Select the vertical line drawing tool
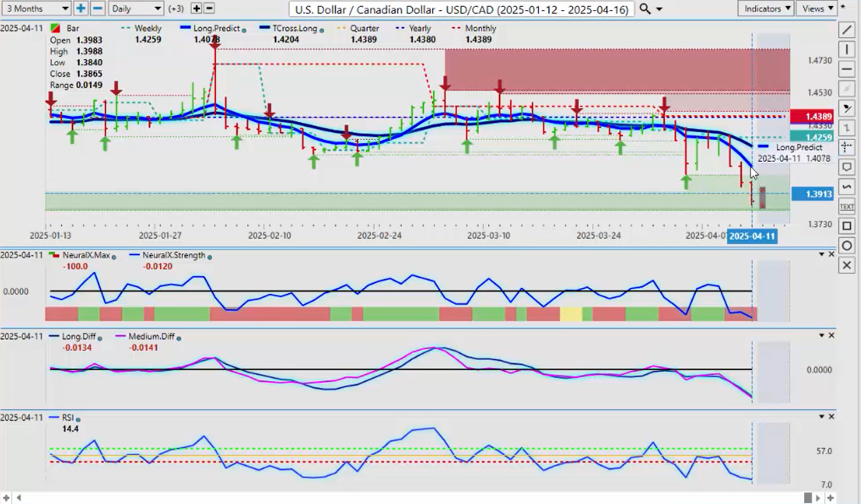Screen dimensions: 861x504 point(847,50)
